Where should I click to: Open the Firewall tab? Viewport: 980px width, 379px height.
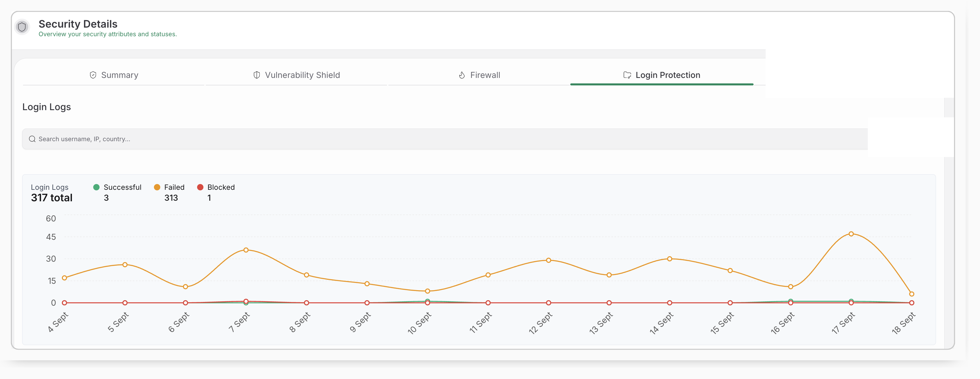click(479, 75)
